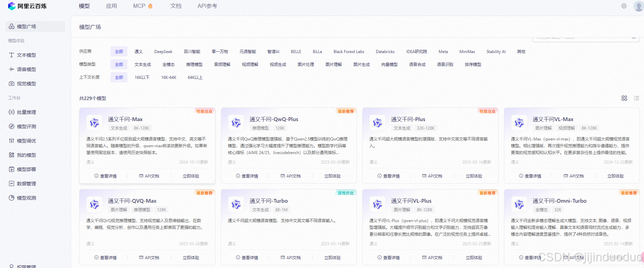The height and width of the screenshot is (268, 644).
Task: View details of 通义千问-QVQ-Max
Action: 106,258
